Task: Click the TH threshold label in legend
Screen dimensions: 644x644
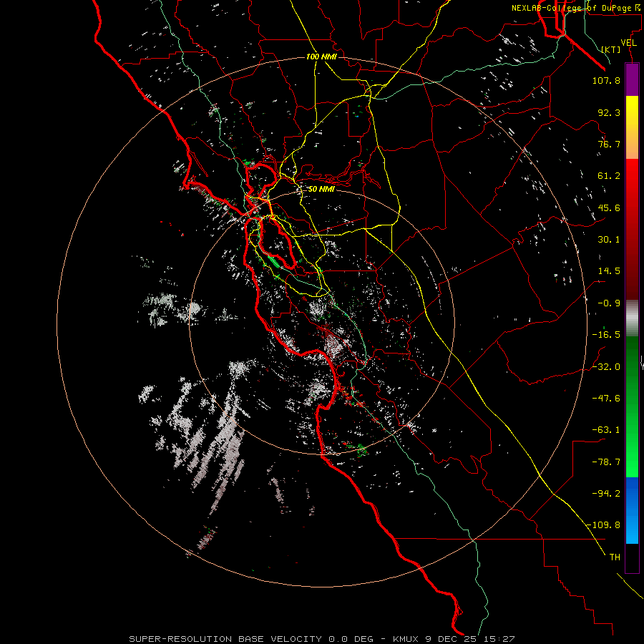Action: [615, 557]
